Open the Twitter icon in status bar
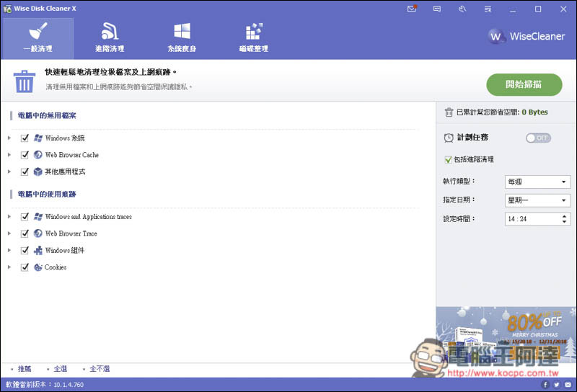This screenshot has width=577, height=392. point(557,385)
